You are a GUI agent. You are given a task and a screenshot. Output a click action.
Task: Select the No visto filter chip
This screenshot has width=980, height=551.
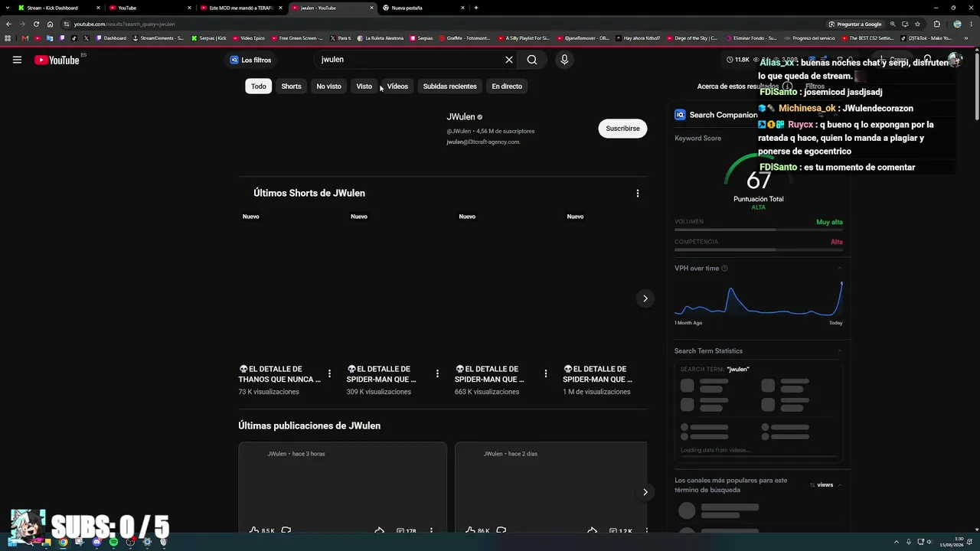tap(328, 86)
